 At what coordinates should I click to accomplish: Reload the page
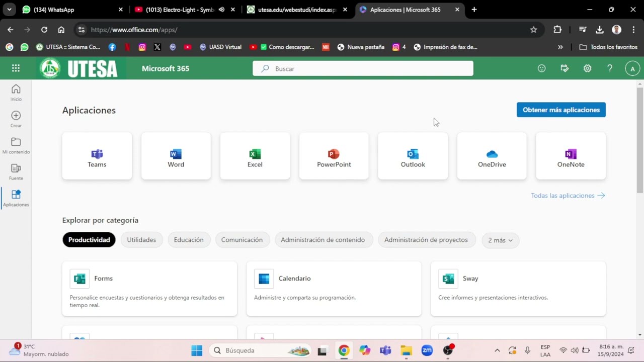pos(44,30)
